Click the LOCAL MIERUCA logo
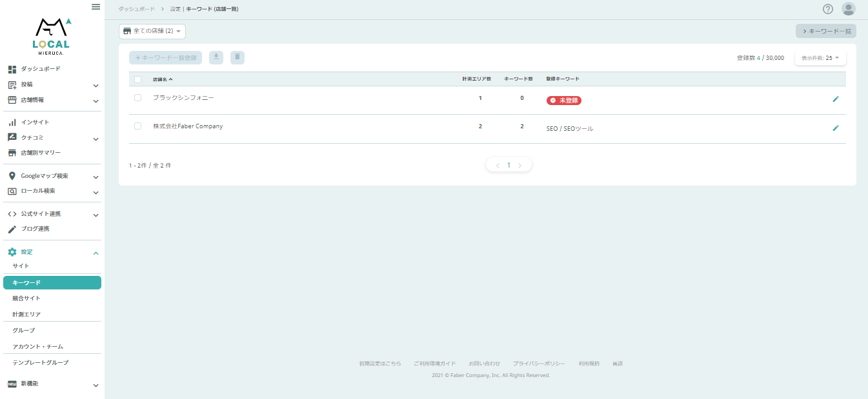 52,35
